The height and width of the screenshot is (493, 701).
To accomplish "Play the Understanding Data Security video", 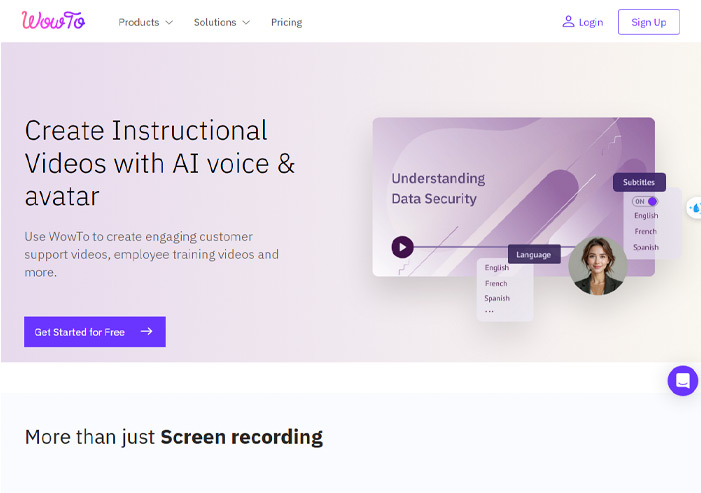I will click(x=402, y=247).
